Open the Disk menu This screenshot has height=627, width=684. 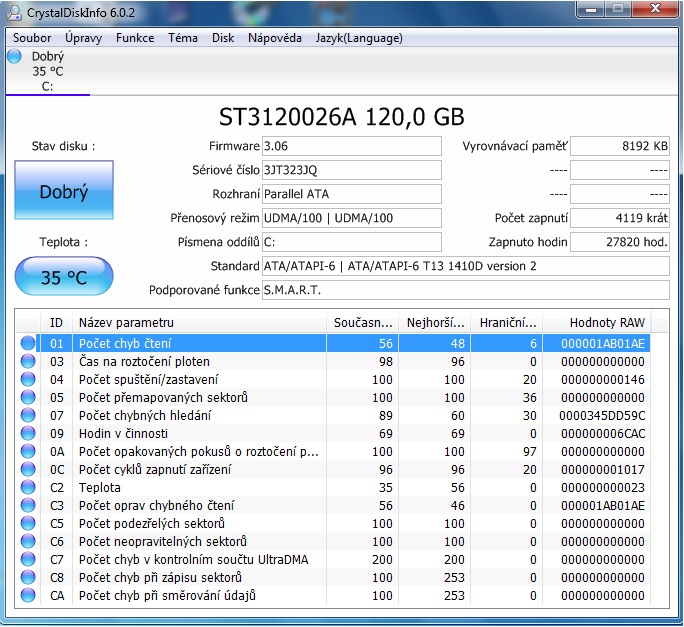click(223, 38)
